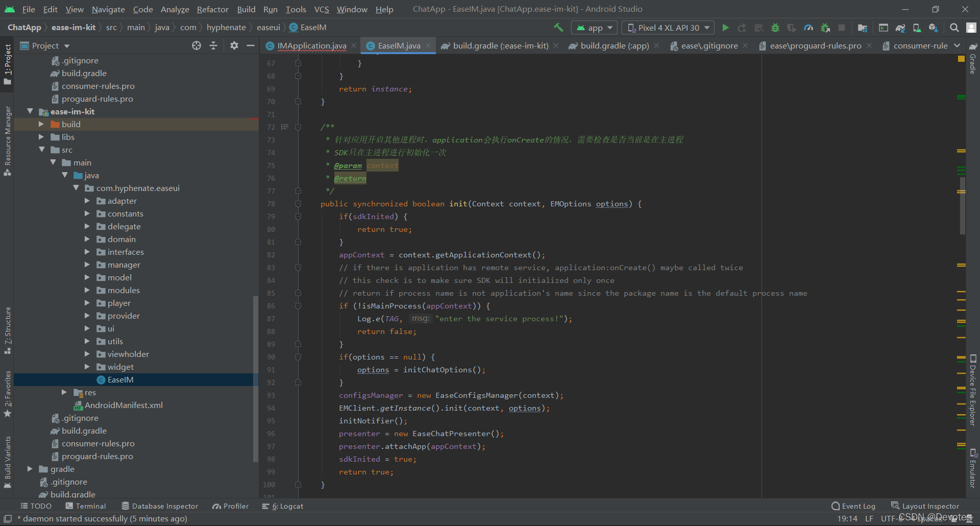Toggle the Build Variants tool window
Viewport: 980px width, 526px height.
tap(7, 462)
